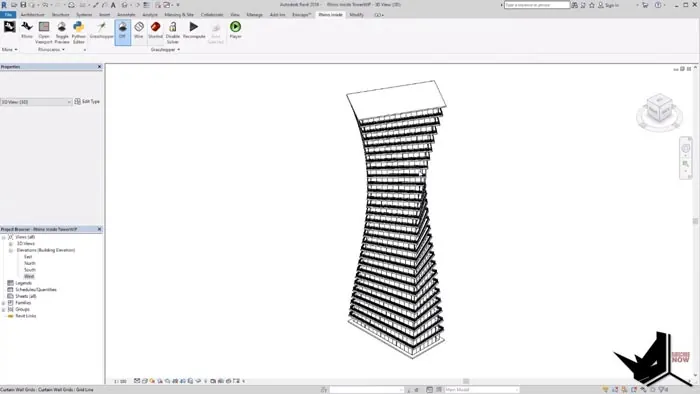Click the Save icon in quick access toolbar
Image resolution: width=700 pixels, height=394 pixels.
pos(23,5)
